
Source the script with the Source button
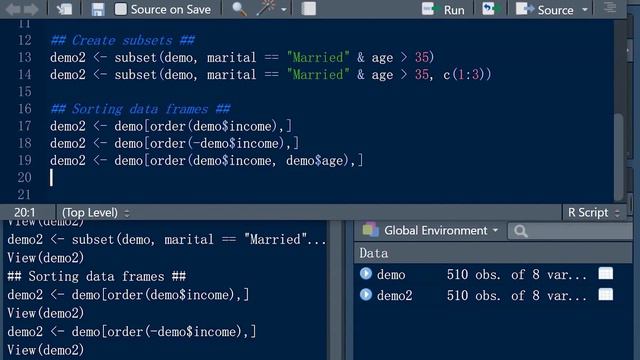[x=544, y=9]
